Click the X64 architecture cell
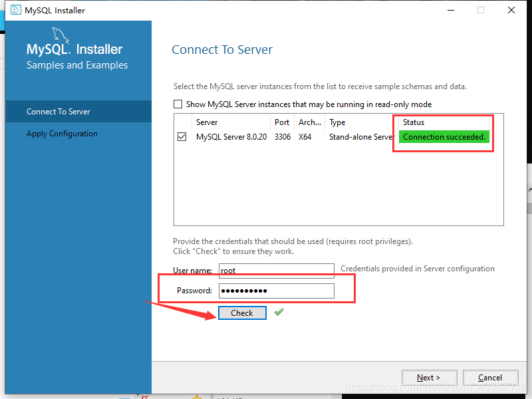The height and width of the screenshot is (399, 532). click(x=305, y=137)
